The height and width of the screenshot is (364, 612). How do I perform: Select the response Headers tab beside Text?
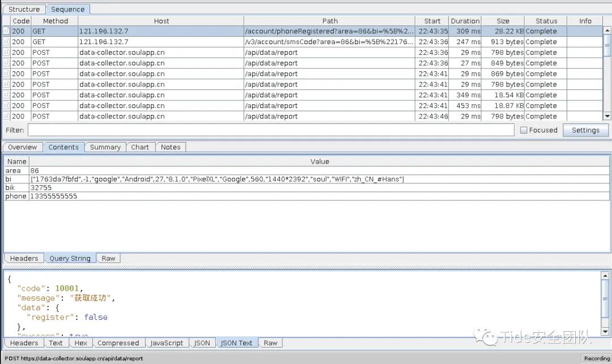coord(24,342)
